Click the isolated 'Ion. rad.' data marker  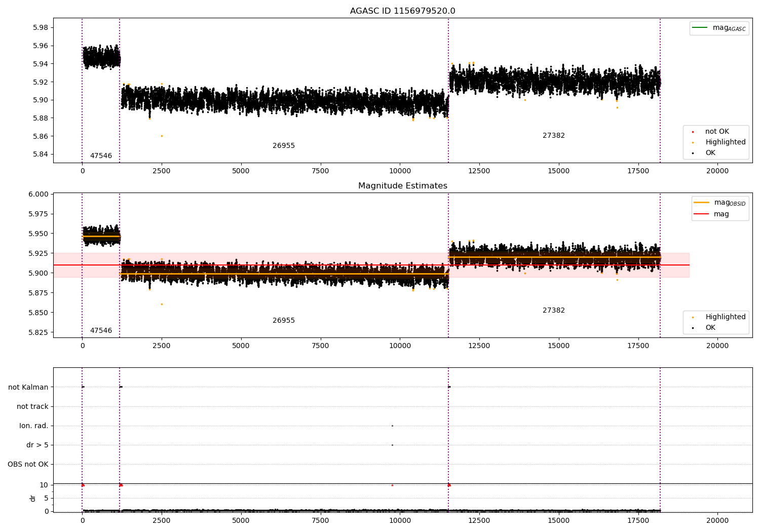click(x=392, y=426)
